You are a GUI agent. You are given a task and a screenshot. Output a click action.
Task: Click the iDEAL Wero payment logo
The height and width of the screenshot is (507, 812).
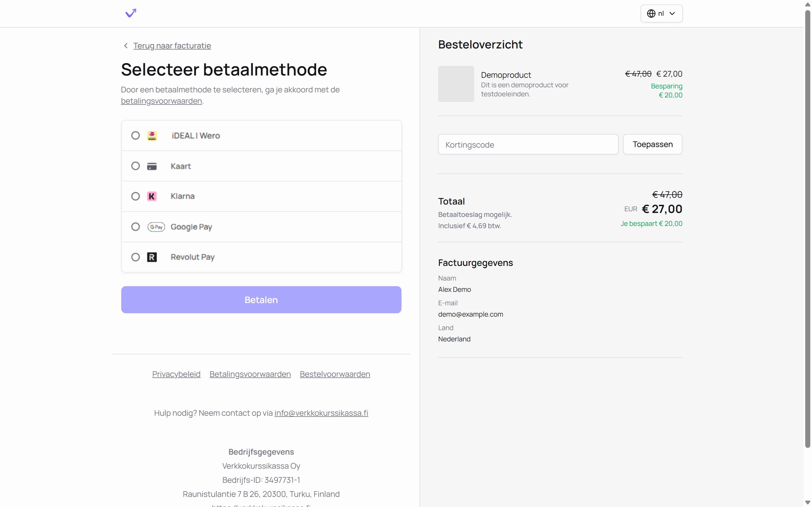pyautogui.click(x=152, y=135)
